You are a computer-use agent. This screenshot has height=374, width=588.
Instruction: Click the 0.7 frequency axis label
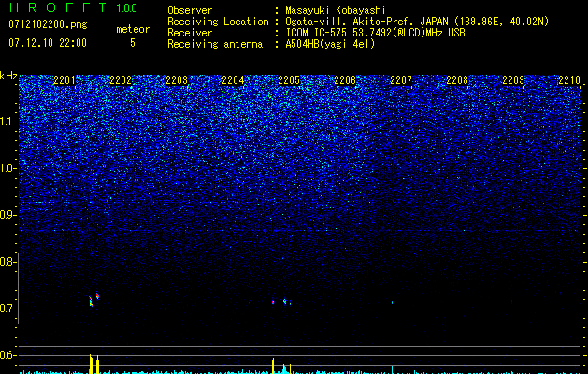pyautogui.click(x=7, y=309)
